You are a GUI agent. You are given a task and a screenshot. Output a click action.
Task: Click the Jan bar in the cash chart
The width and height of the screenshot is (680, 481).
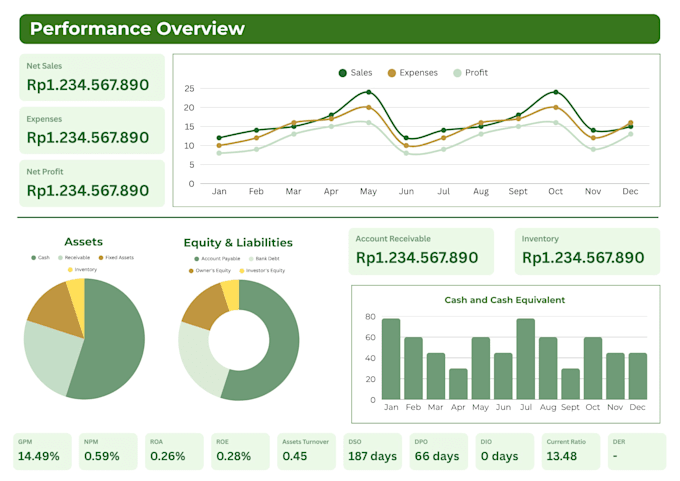391,359
